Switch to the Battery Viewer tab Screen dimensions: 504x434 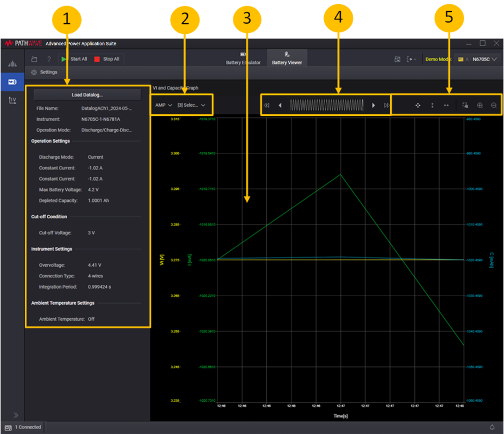click(x=287, y=58)
